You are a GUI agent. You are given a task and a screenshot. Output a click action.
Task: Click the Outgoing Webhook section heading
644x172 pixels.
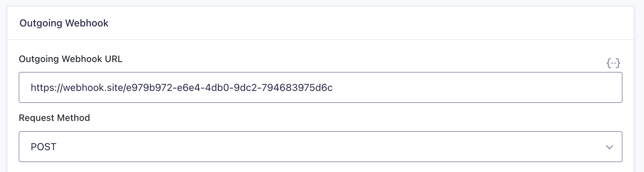(64, 23)
